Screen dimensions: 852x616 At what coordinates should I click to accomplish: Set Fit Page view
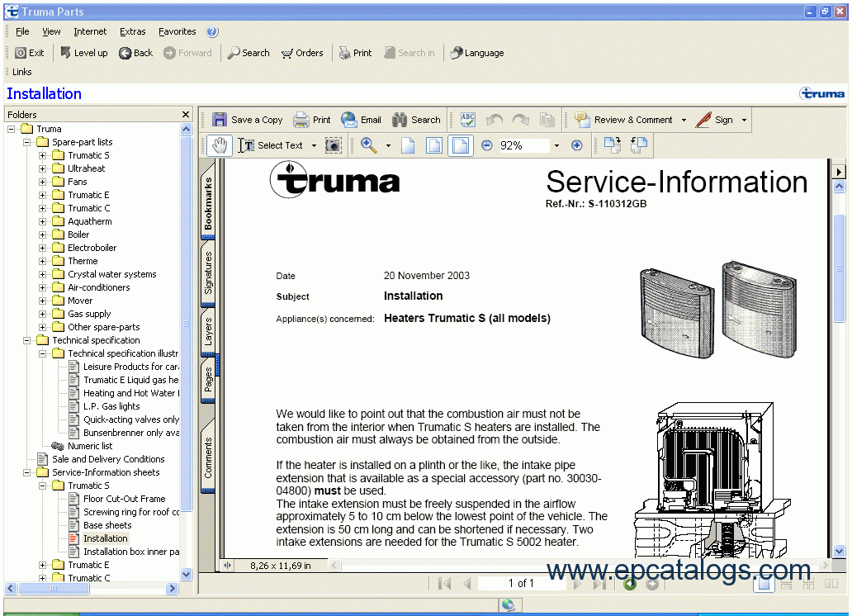(x=434, y=145)
